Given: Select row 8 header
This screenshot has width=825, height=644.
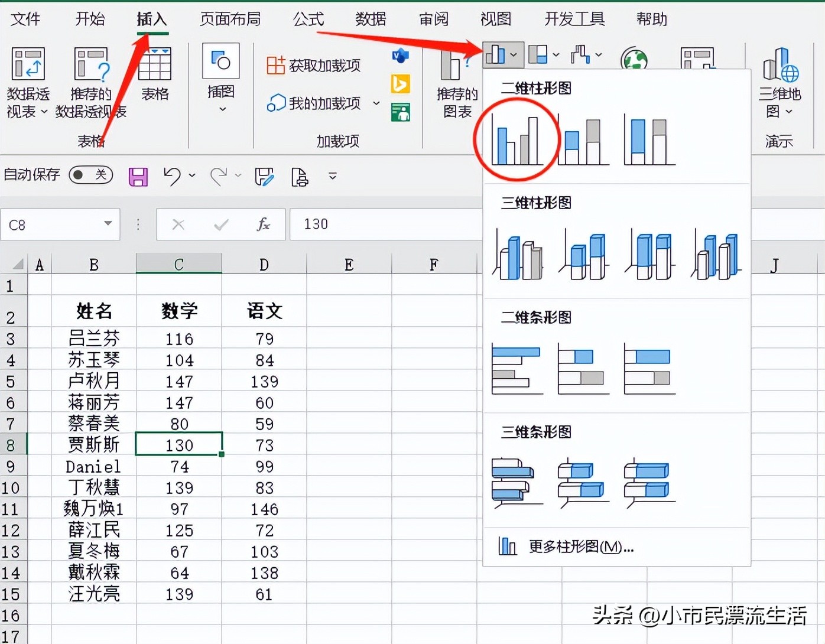Looking at the screenshot, I should [x=12, y=444].
